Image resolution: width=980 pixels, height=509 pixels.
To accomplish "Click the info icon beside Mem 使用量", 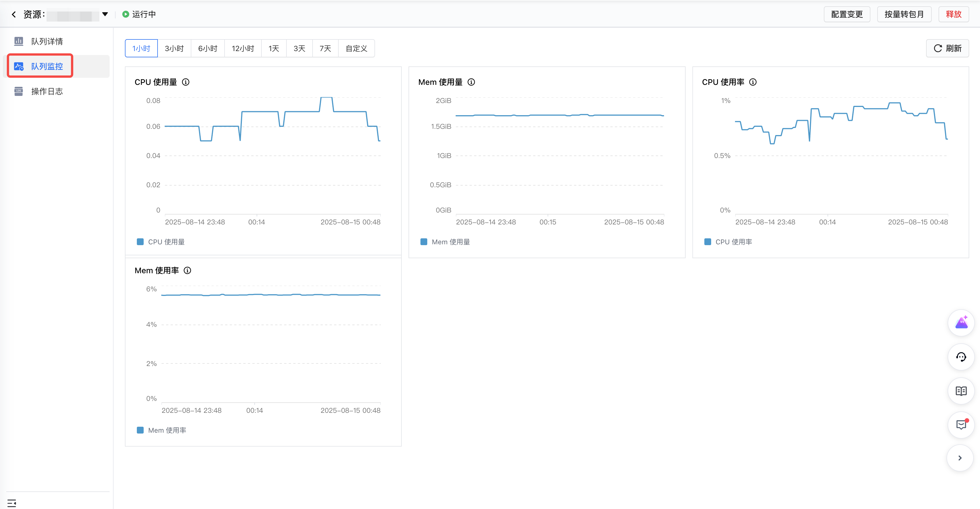I will (471, 82).
